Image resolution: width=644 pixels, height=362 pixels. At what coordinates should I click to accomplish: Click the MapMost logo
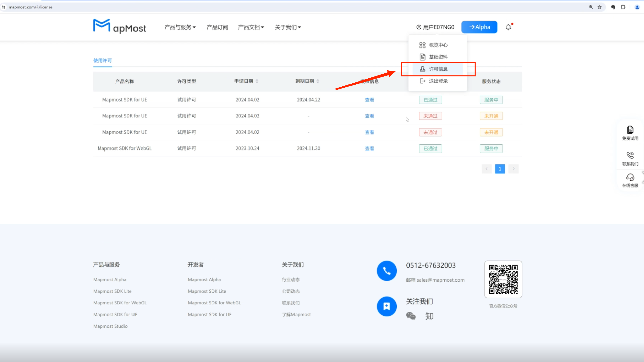[119, 26]
